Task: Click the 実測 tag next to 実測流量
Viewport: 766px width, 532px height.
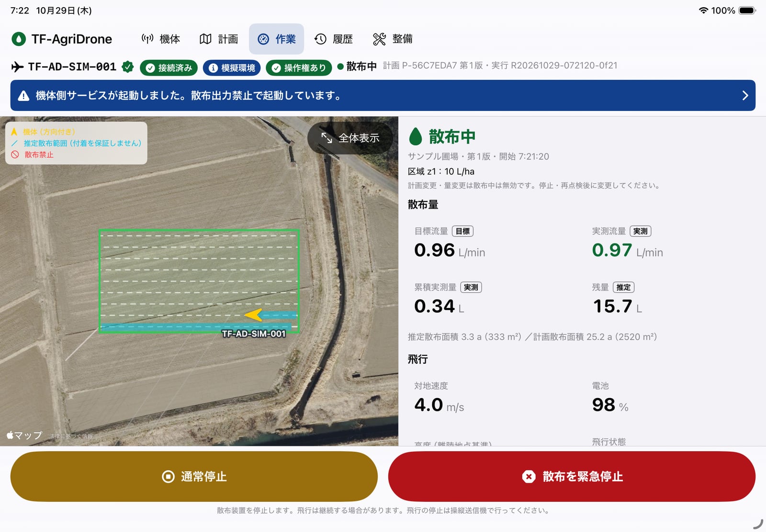Action: 640,231
